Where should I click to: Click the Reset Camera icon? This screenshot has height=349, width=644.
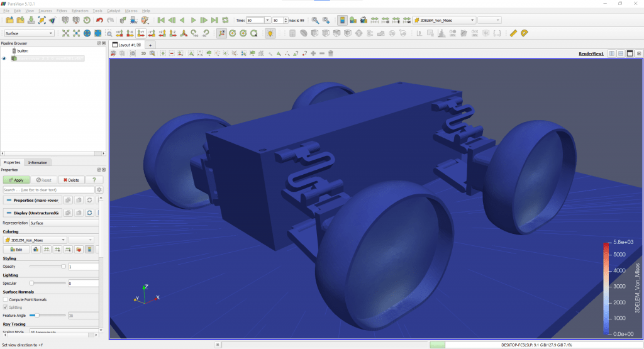tap(66, 33)
